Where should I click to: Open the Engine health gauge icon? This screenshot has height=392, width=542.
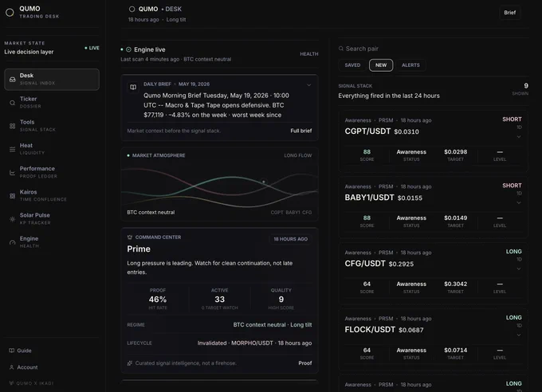coord(13,243)
